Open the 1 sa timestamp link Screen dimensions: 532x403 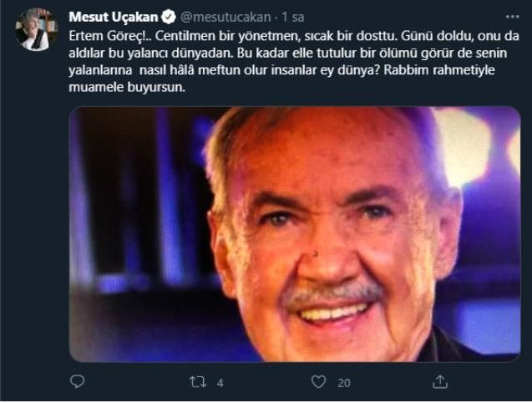293,17
